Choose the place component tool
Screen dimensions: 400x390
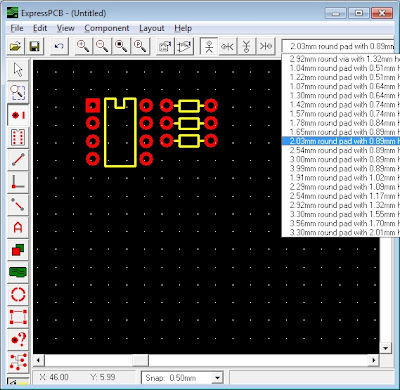tap(18, 137)
